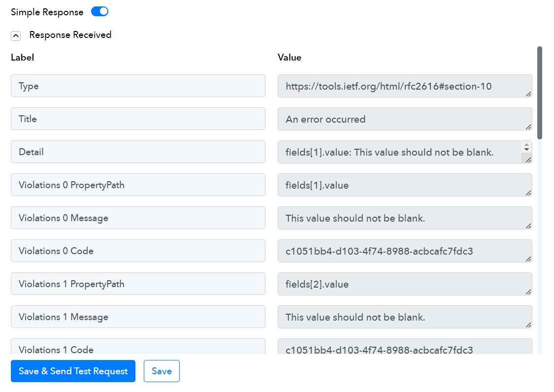Click the resize handle of the Title value field

point(528,127)
